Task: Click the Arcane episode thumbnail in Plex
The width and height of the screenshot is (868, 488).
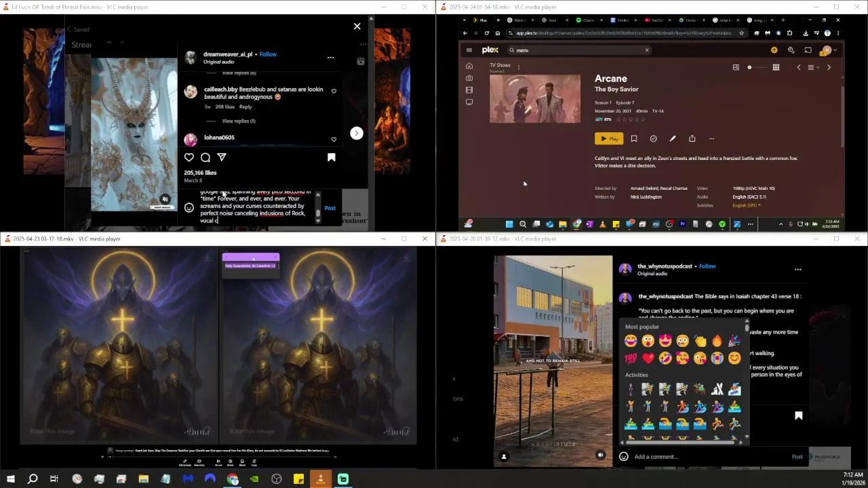Action: pyautogui.click(x=534, y=98)
